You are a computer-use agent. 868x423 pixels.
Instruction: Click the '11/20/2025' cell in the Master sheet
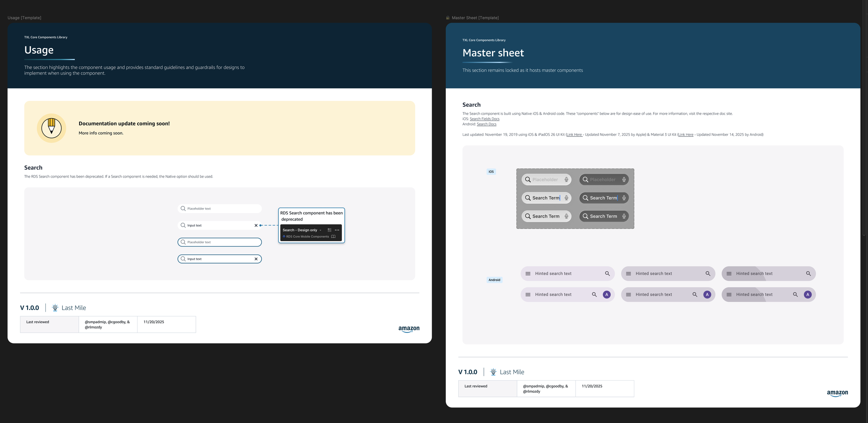coord(604,389)
